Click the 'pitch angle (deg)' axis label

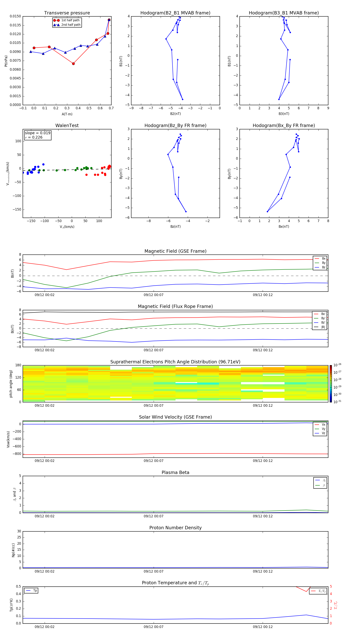click(x=11, y=384)
